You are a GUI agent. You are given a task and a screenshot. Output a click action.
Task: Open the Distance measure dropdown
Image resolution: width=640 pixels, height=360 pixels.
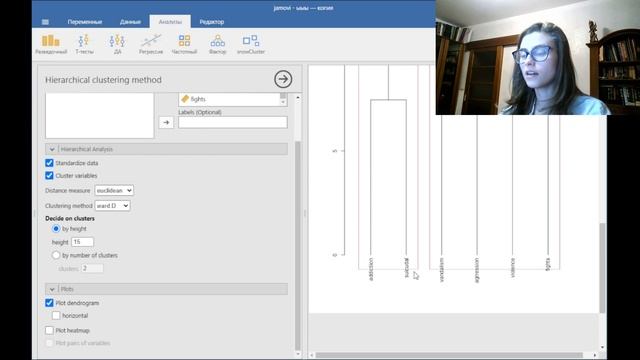(114, 190)
